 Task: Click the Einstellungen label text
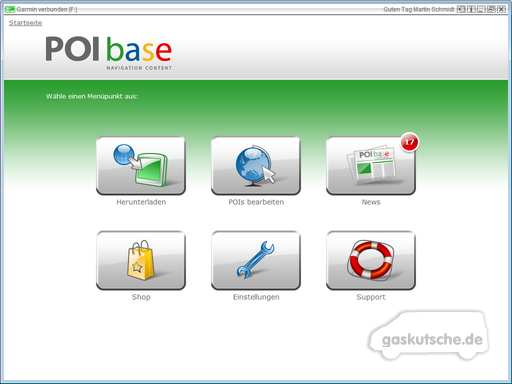tap(256, 297)
